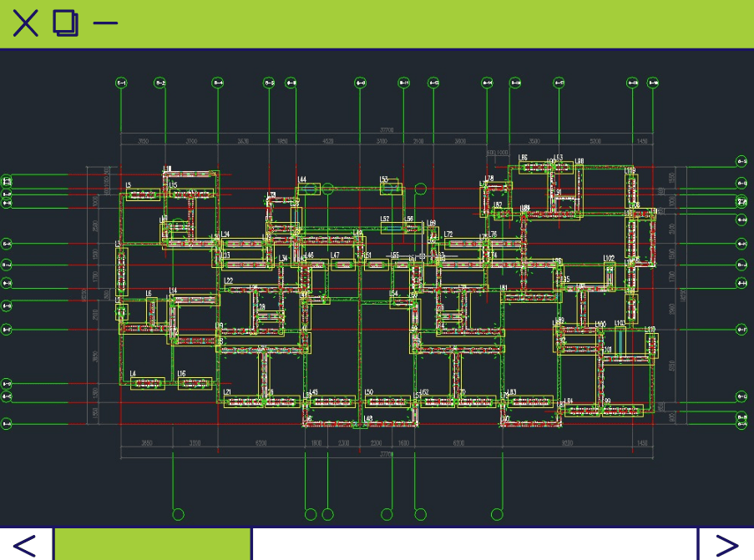The height and width of the screenshot is (560, 754).
Task: Close the drawing viewer window
Action: click(x=25, y=23)
